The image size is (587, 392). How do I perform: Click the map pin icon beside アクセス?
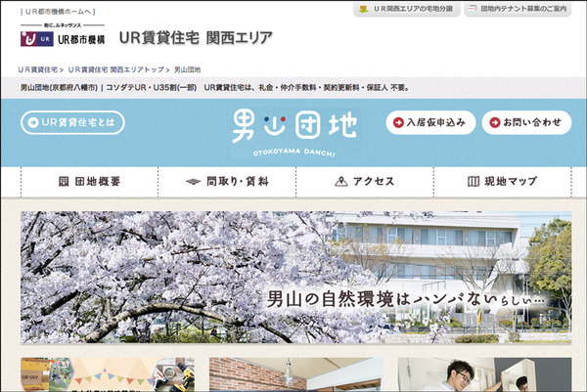coord(341,182)
